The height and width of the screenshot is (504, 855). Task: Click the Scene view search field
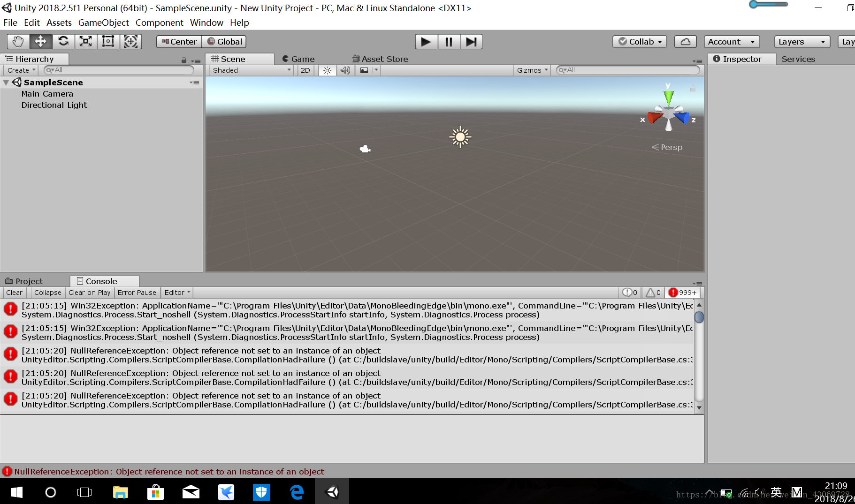click(x=628, y=70)
